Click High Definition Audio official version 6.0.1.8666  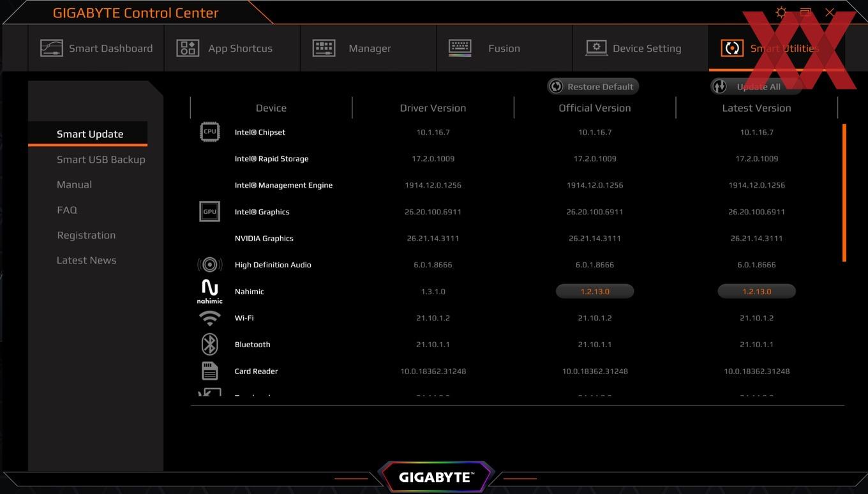[595, 265]
